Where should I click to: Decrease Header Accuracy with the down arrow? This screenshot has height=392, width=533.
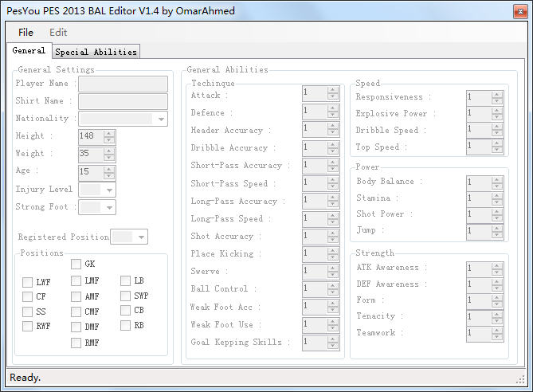[x=333, y=132]
